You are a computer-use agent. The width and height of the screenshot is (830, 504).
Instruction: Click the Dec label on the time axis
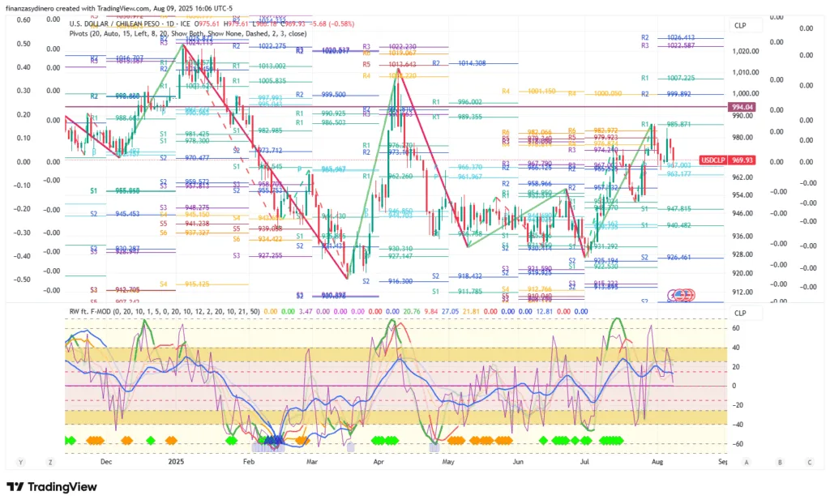tap(106, 462)
